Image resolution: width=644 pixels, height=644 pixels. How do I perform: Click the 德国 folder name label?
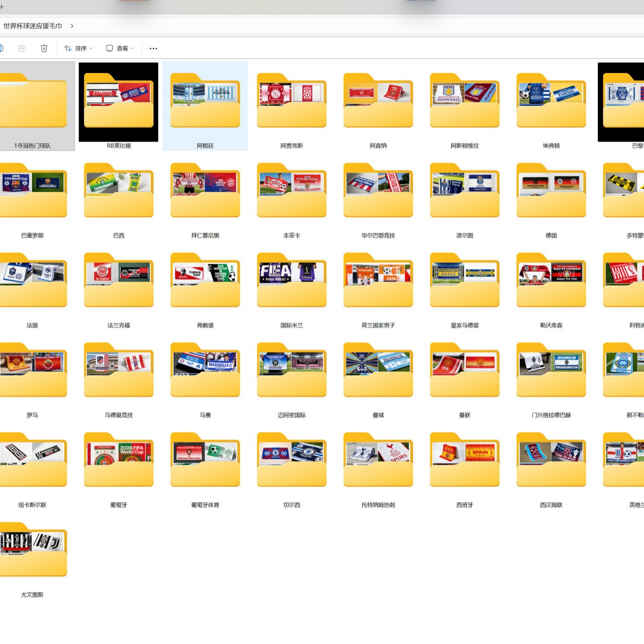(x=551, y=236)
